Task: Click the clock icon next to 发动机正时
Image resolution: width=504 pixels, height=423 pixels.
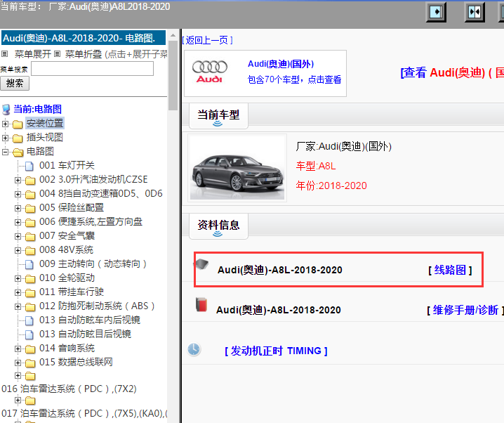Action: pos(194,349)
